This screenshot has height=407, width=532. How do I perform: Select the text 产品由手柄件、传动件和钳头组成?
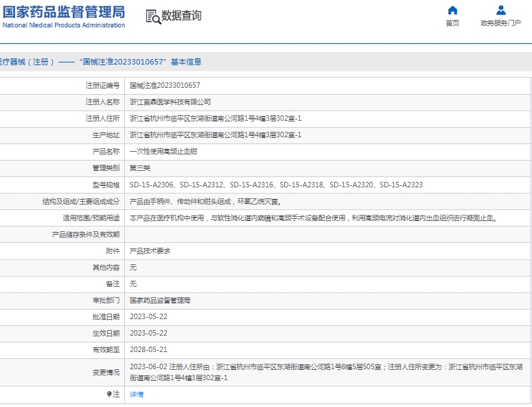click(x=180, y=202)
